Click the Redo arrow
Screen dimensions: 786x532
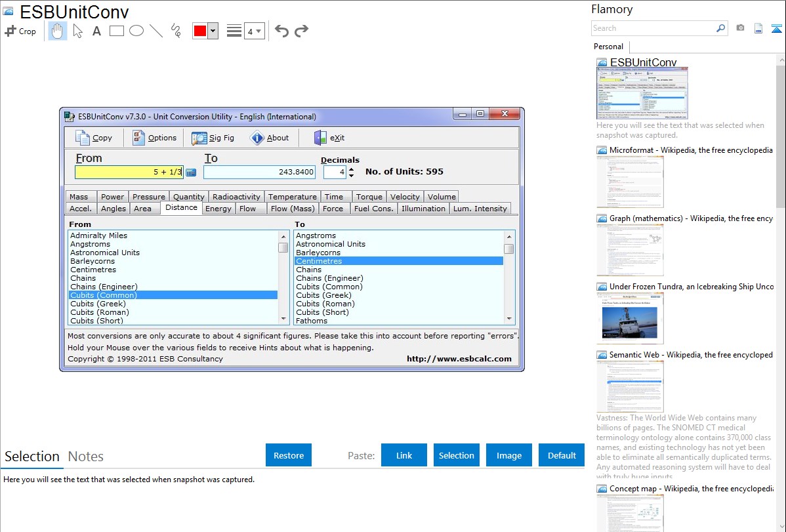[x=301, y=31]
